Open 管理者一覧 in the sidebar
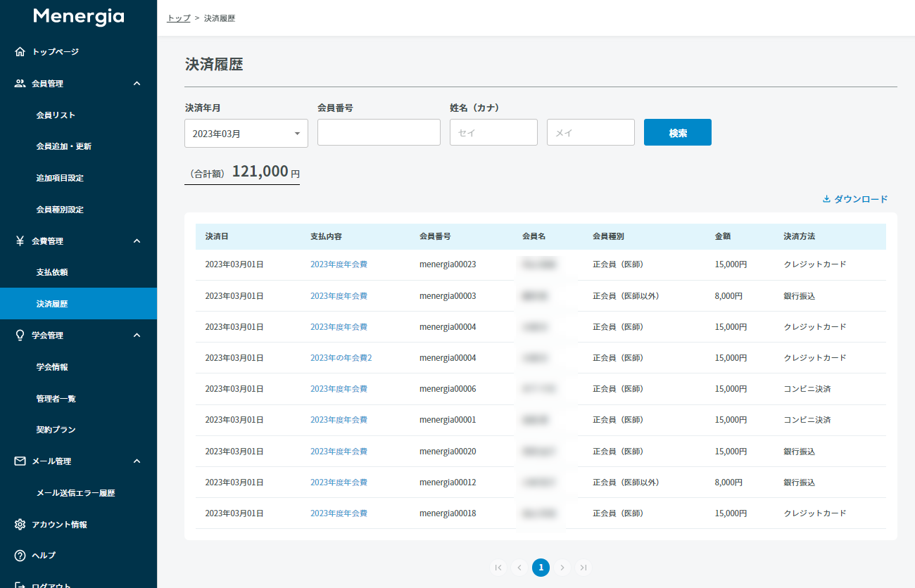This screenshot has width=915, height=588. pyautogui.click(x=56, y=399)
